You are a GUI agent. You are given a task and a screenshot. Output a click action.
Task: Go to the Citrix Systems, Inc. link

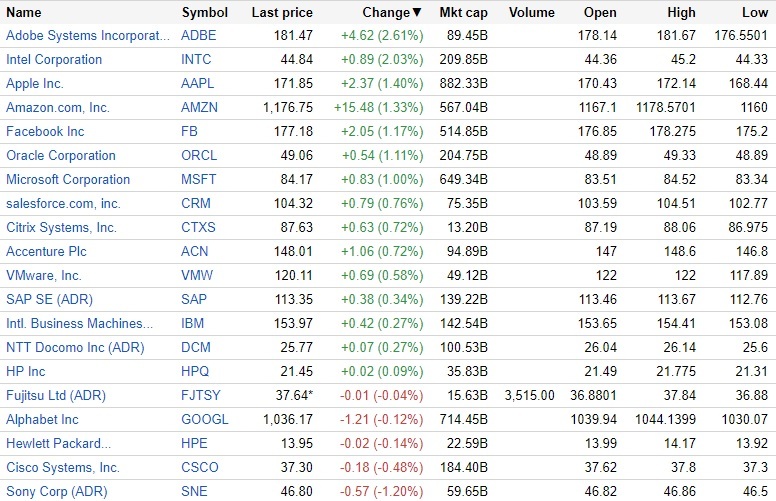[x=61, y=227]
